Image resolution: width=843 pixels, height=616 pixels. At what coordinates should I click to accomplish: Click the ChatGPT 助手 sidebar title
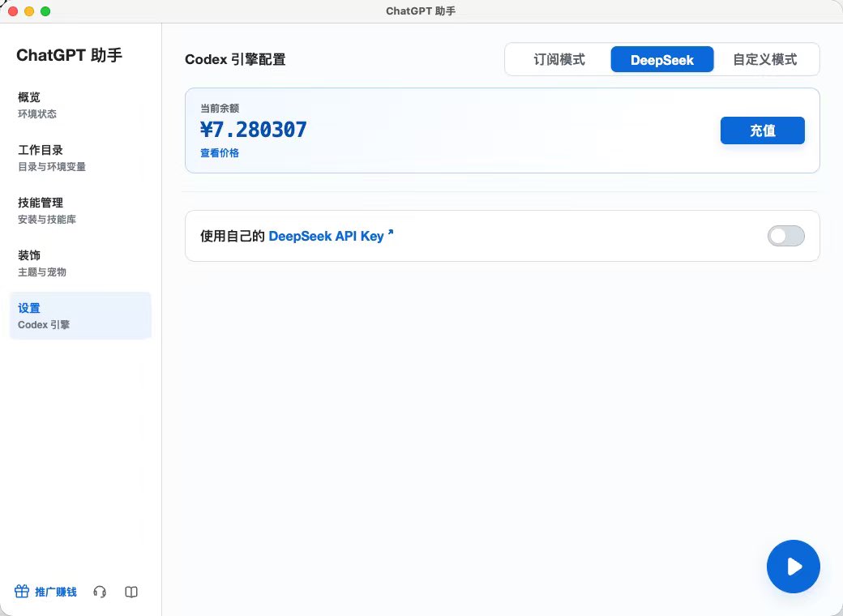pos(70,55)
